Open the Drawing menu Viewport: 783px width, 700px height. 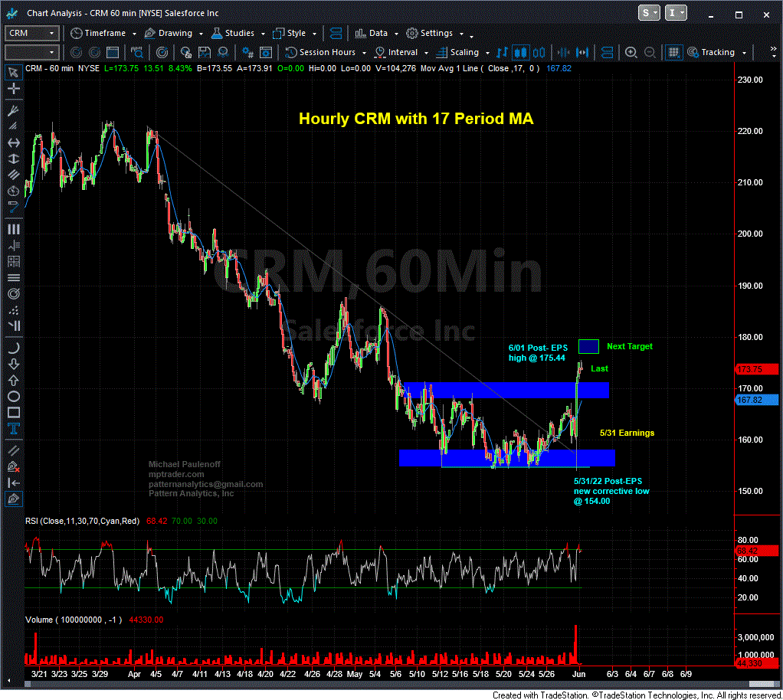(x=173, y=34)
